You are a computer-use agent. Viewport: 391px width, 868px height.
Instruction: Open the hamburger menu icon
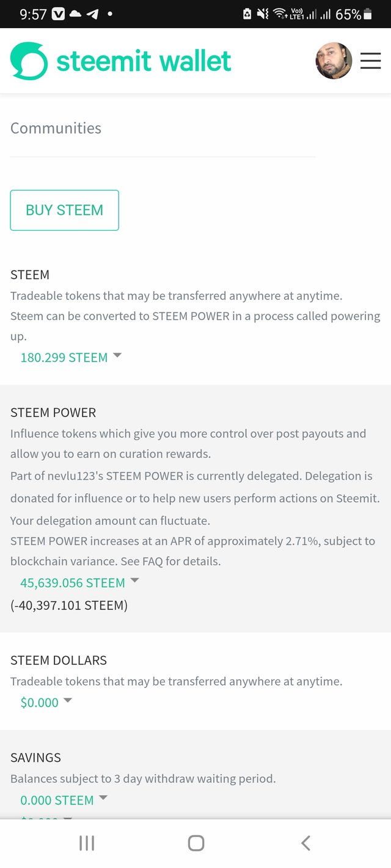click(x=370, y=60)
